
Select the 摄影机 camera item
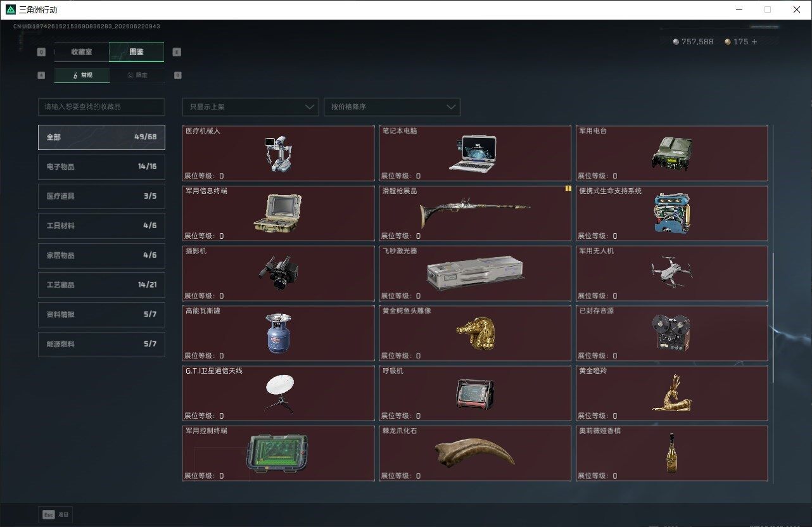tap(279, 274)
